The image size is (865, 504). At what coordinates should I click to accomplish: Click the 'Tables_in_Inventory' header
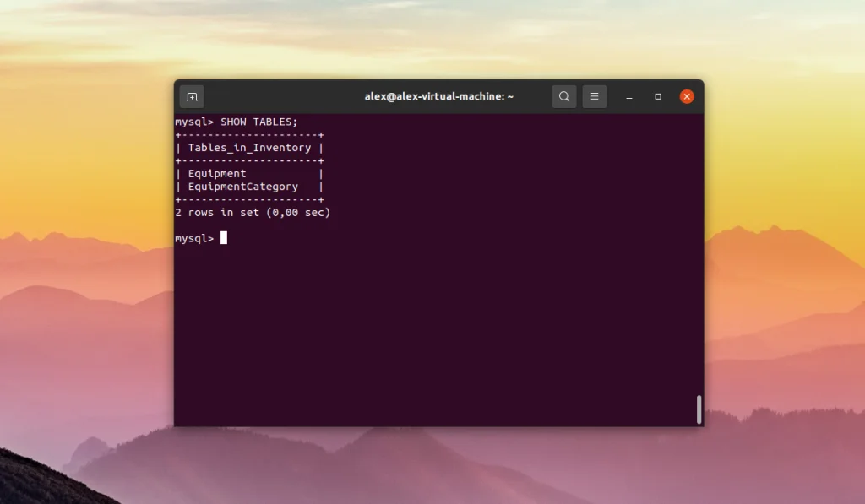tap(249, 148)
